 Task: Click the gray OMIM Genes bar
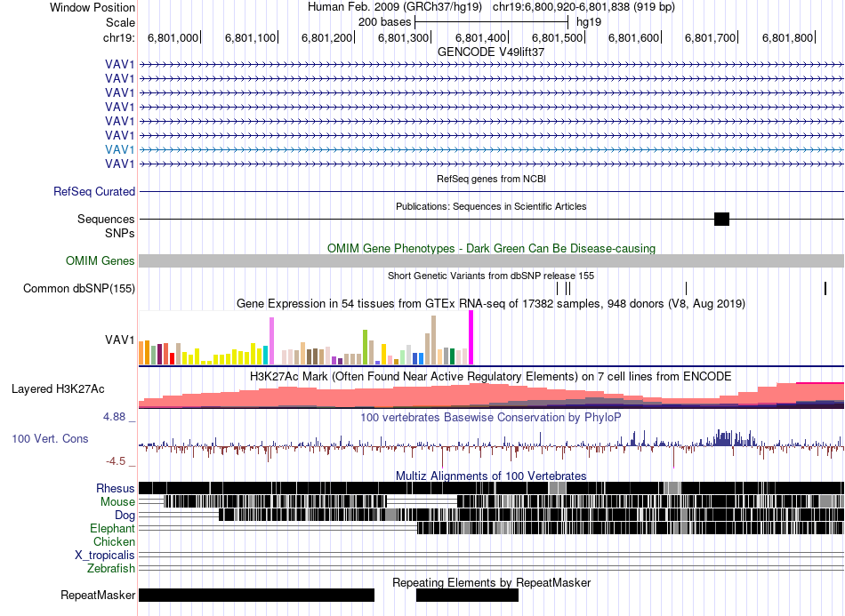[492, 261]
